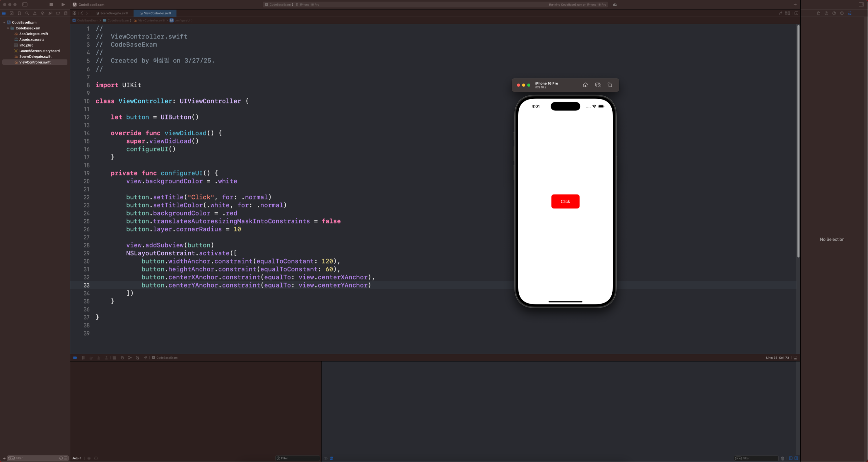This screenshot has height=462, width=868.
Task: Open the Breakpoint navigator
Action: (x=58, y=14)
